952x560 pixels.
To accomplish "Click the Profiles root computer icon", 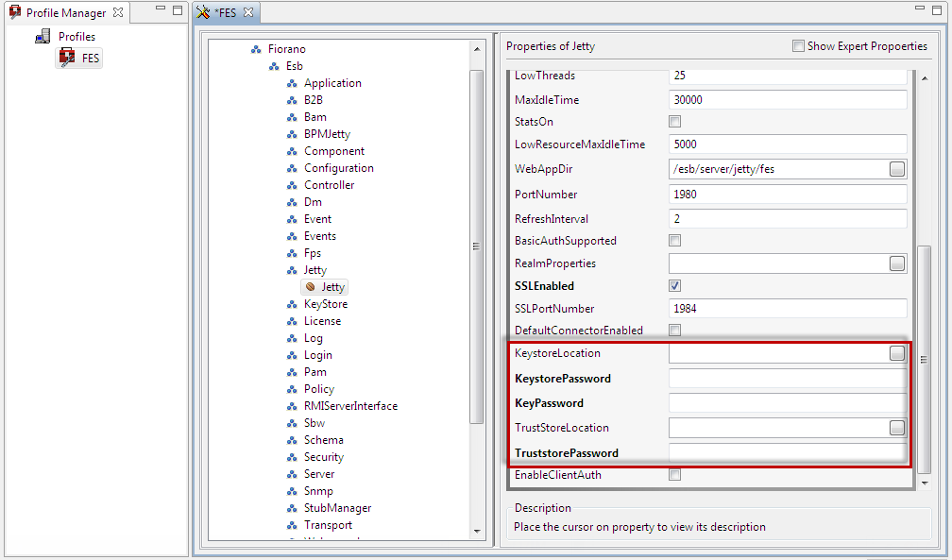I will 42,37.
